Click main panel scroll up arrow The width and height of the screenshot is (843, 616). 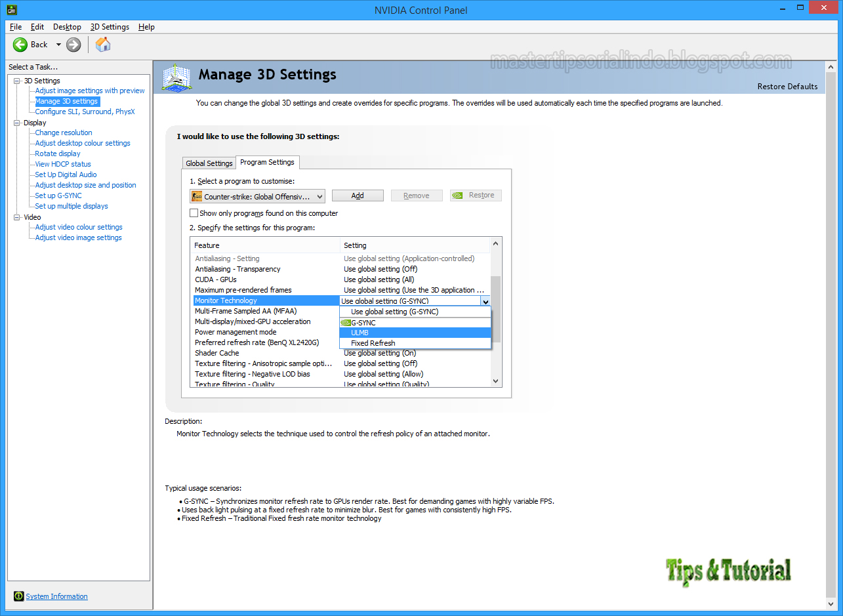tap(831, 67)
